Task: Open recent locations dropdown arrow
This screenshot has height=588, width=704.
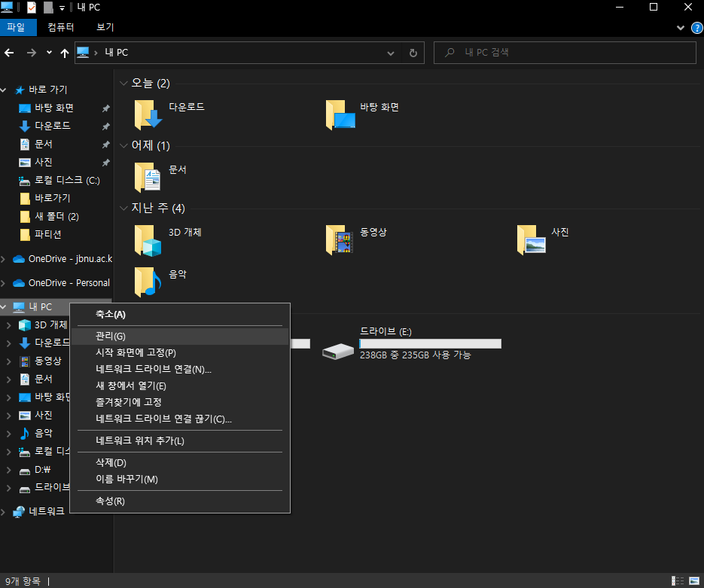Action: pyautogui.click(x=49, y=53)
